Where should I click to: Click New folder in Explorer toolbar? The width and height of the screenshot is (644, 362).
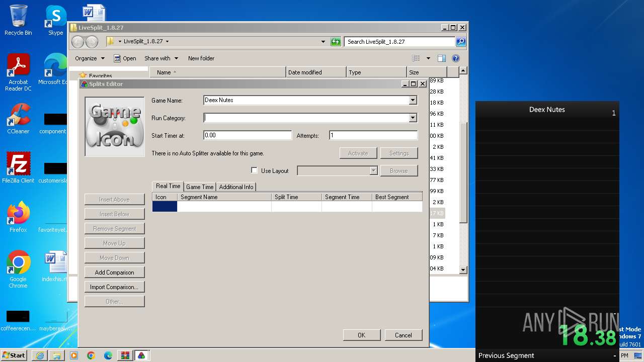click(201, 58)
